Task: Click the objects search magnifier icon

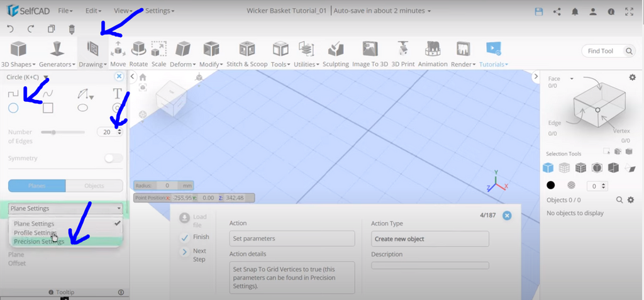Action: coord(619,200)
